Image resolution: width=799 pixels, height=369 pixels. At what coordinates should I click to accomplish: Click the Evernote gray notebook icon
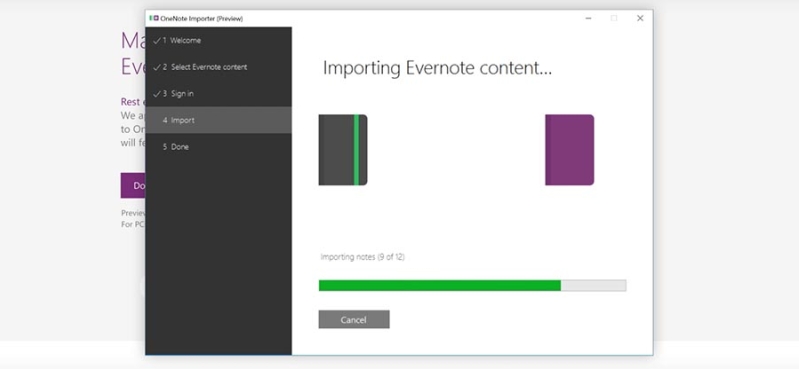[343, 150]
